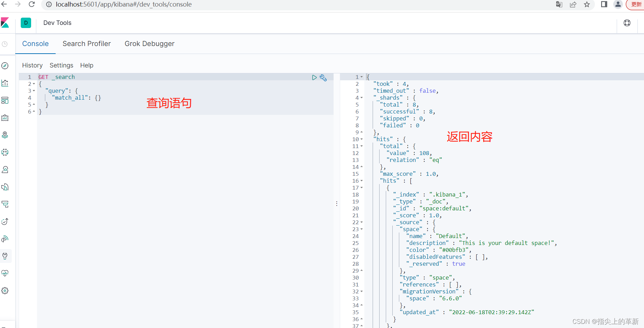This screenshot has height=328, width=644.
Task: Collapse "hits" fold at line 10
Action: tap(362, 139)
